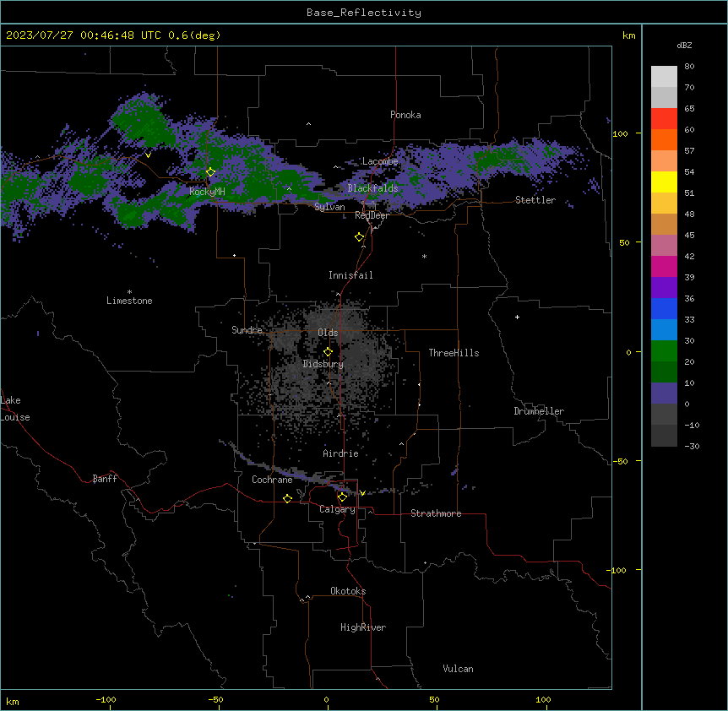728x711 pixels.
Task: Click the 80 dBZ white legend swatch
Action: 664,77
